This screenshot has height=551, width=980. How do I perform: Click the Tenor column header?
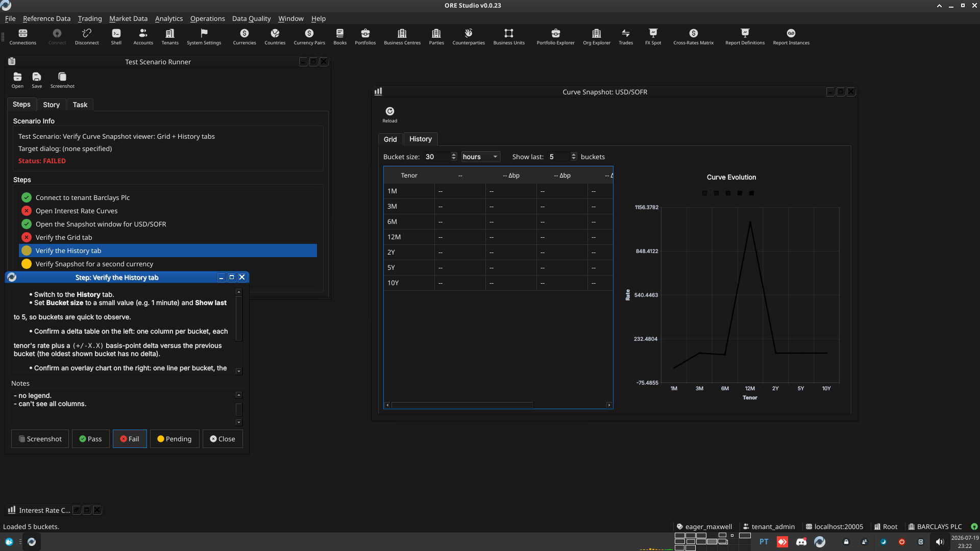pyautogui.click(x=409, y=175)
